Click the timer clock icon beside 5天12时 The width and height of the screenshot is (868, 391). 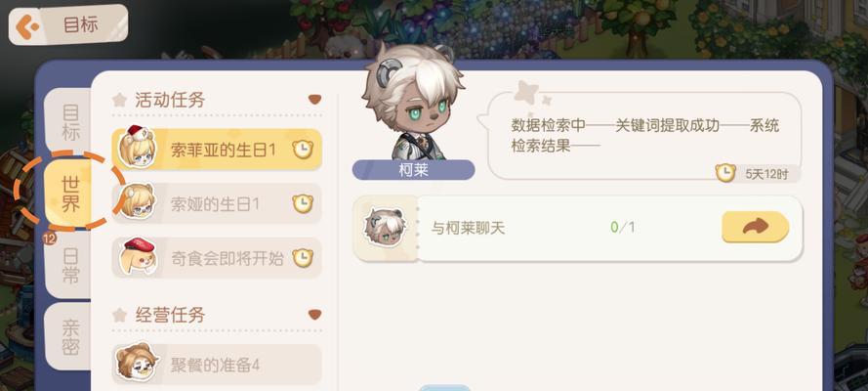pyautogui.click(x=725, y=173)
